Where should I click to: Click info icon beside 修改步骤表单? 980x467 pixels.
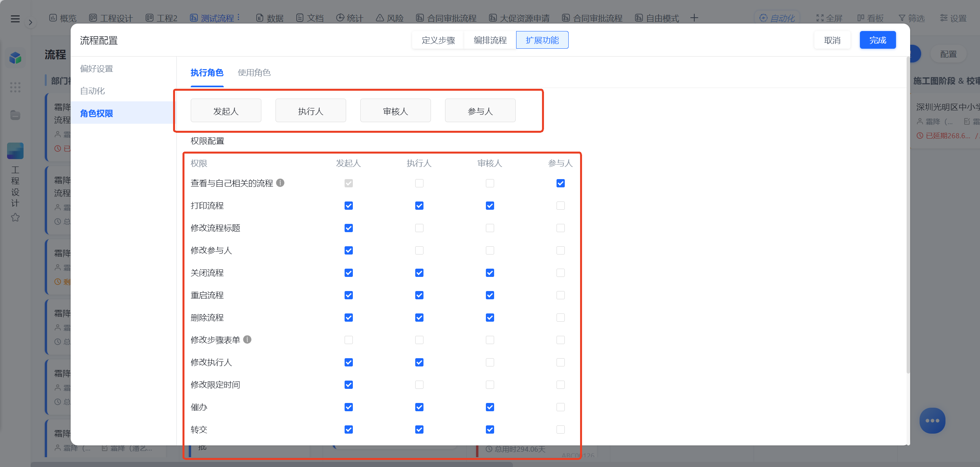(x=247, y=340)
